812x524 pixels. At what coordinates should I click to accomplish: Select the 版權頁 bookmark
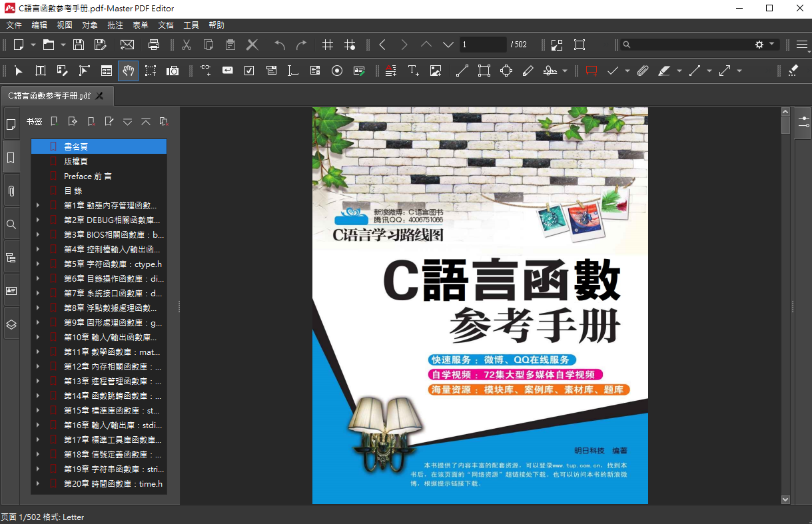76,161
